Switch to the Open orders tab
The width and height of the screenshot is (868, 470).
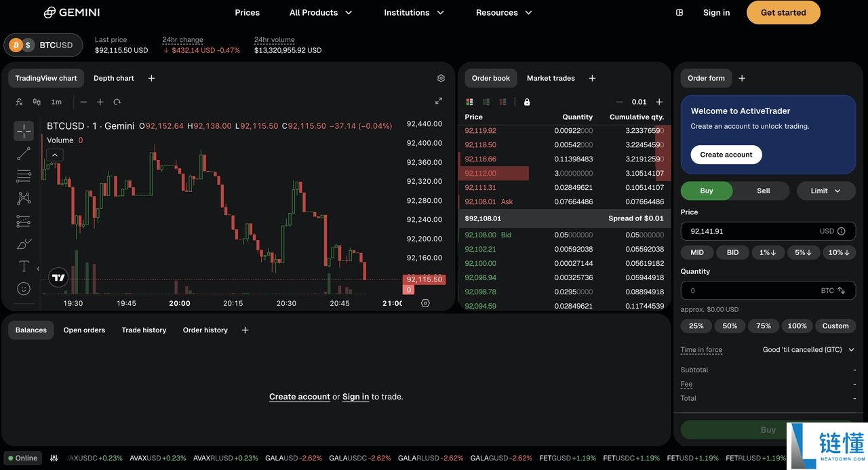click(84, 330)
